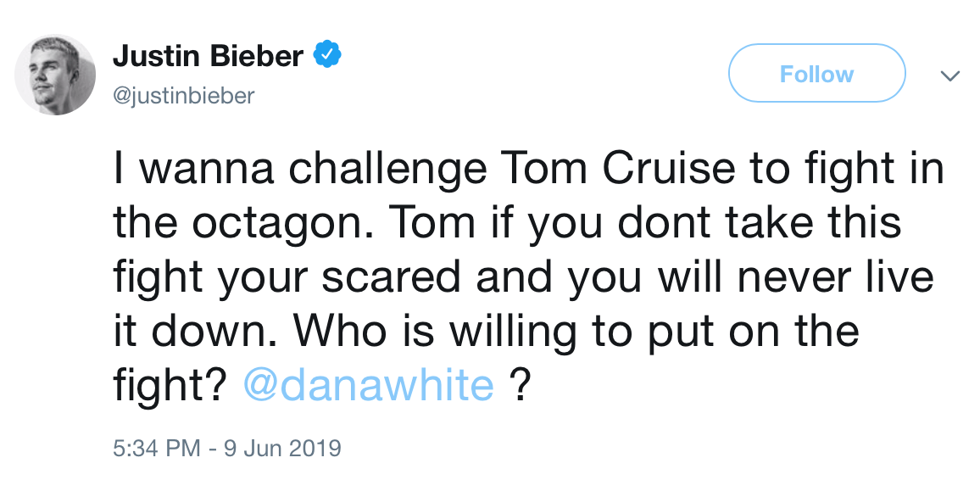Image resolution: width=980 pixels, height=480 pixels.
Task: Click the 5:34 PM time in timestamp
Action: (156, 448)
